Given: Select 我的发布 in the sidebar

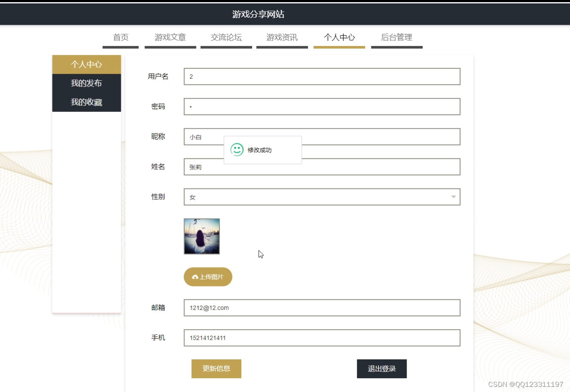Looking at the screenshot, I should tap(86, 83).
